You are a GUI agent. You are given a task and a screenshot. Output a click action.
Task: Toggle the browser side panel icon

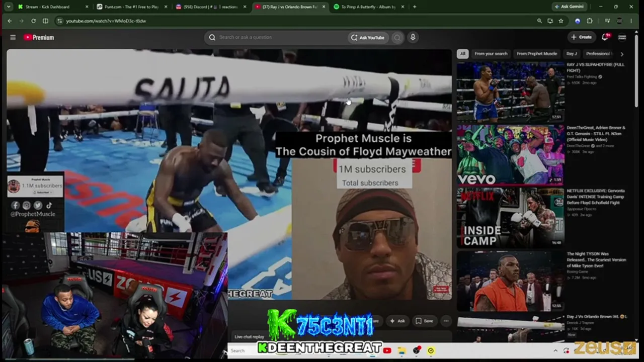coord(45,21)
